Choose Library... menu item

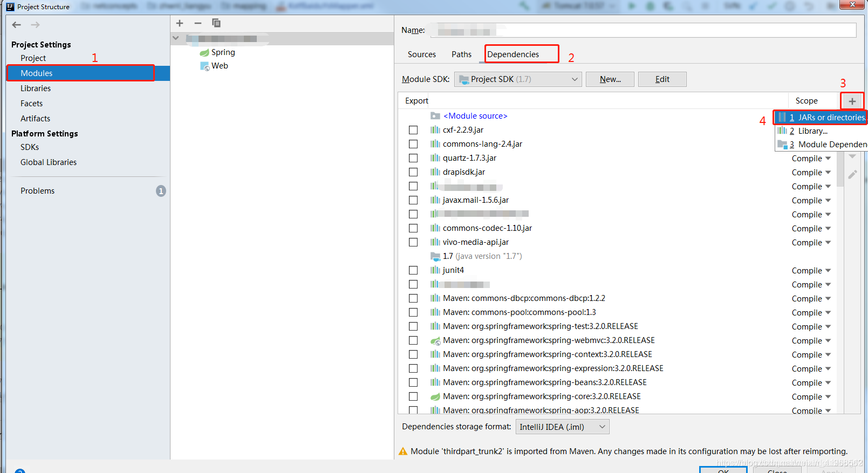tap(821, 131)
